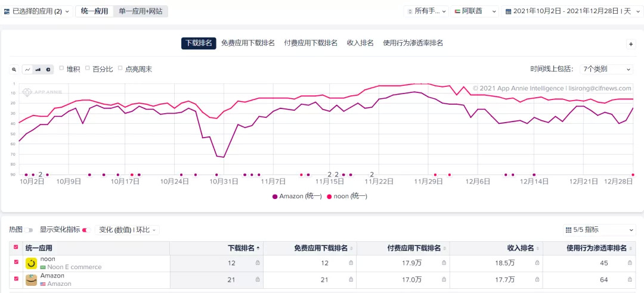The height and width of the screenshot is (293, 644).
Task: Check the 点亮周末 option
Action: coord(120,68)
